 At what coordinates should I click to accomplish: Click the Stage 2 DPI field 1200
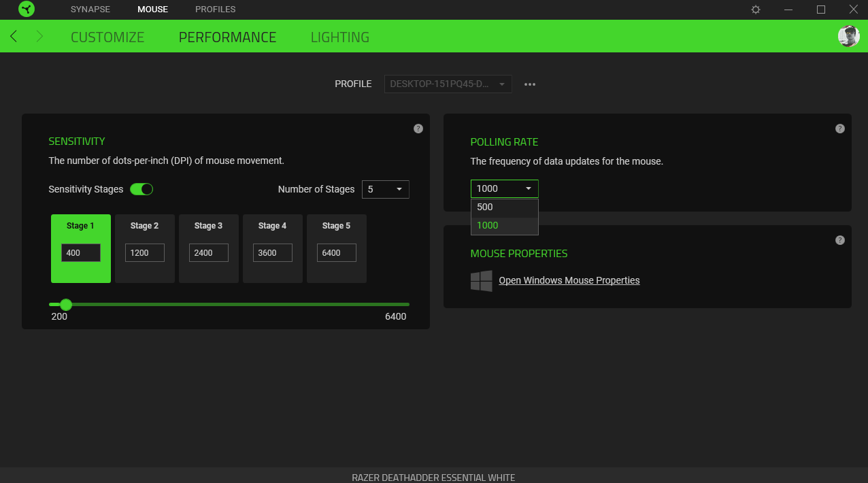(145, 253)
